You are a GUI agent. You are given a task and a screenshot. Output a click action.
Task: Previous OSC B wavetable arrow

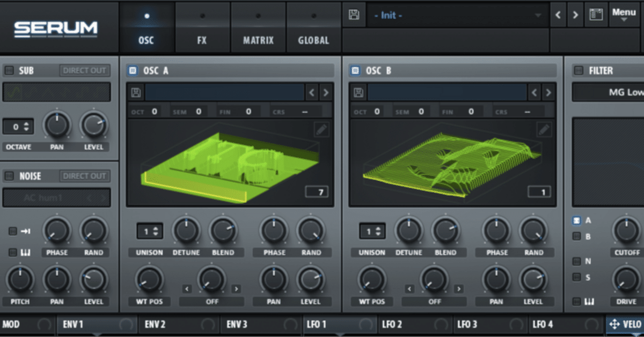pos(535,93)
